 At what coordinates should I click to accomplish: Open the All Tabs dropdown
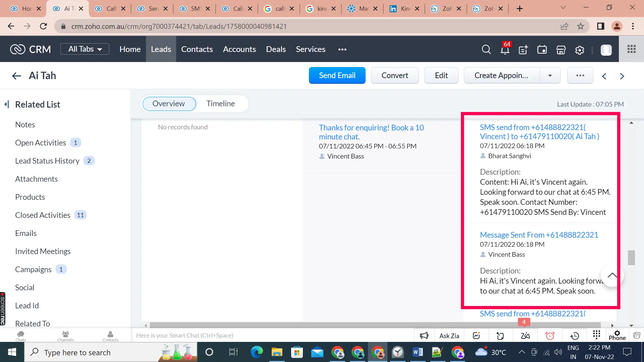click(85, 49)
